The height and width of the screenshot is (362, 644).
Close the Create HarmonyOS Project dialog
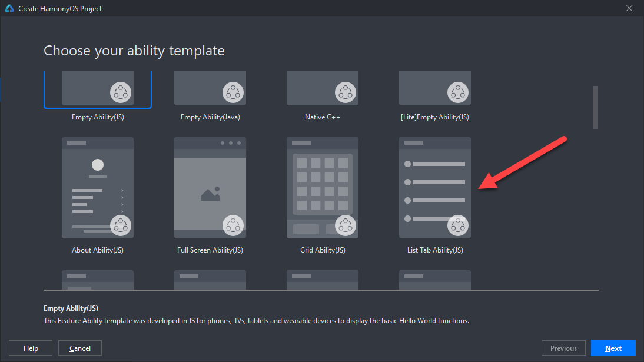point(629,9)
